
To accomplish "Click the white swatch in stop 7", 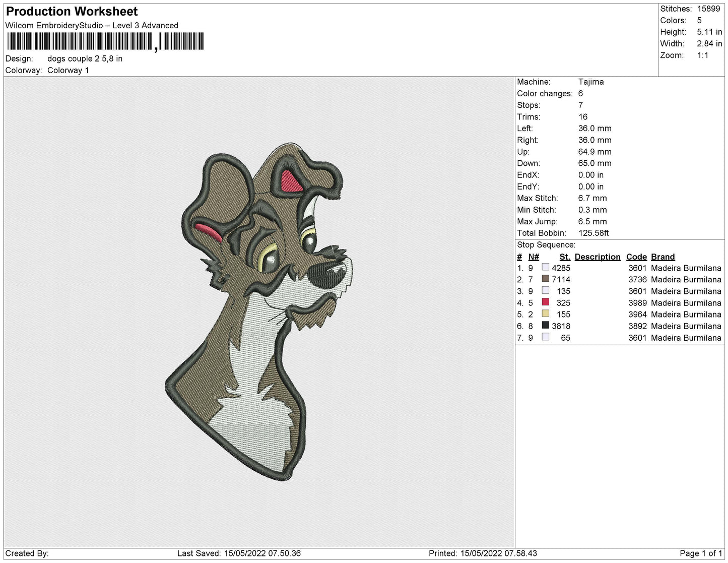I will [x=545, y=337].
